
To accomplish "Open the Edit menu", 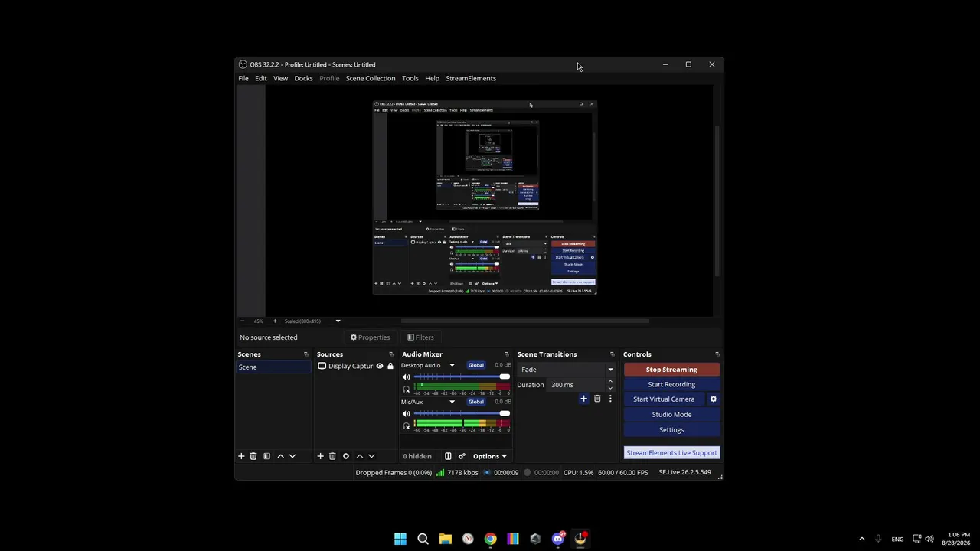I will [x=261, y=78].
